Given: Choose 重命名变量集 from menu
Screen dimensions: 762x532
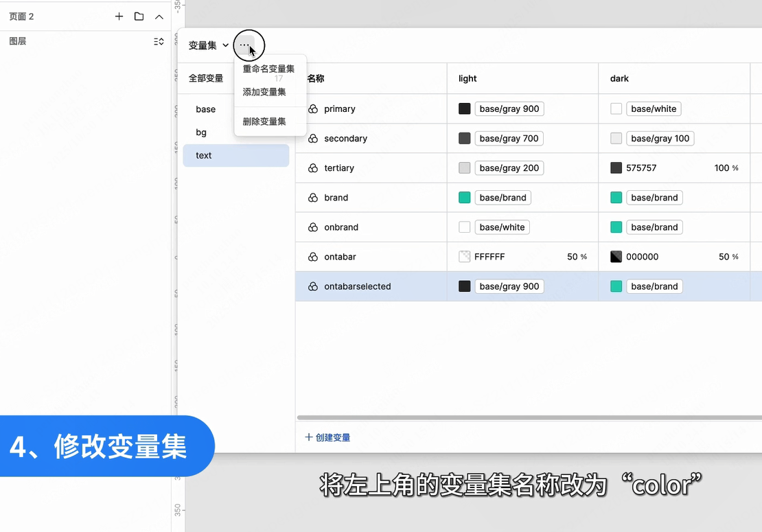Looking at the screenshot, I should [x=268, y=69].
